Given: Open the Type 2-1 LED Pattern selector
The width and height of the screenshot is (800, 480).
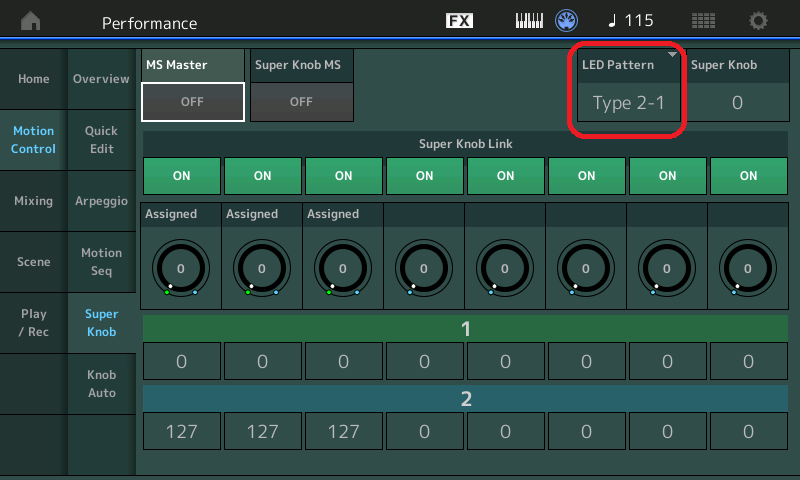Looking at the screenshot, I should point(629,103).
